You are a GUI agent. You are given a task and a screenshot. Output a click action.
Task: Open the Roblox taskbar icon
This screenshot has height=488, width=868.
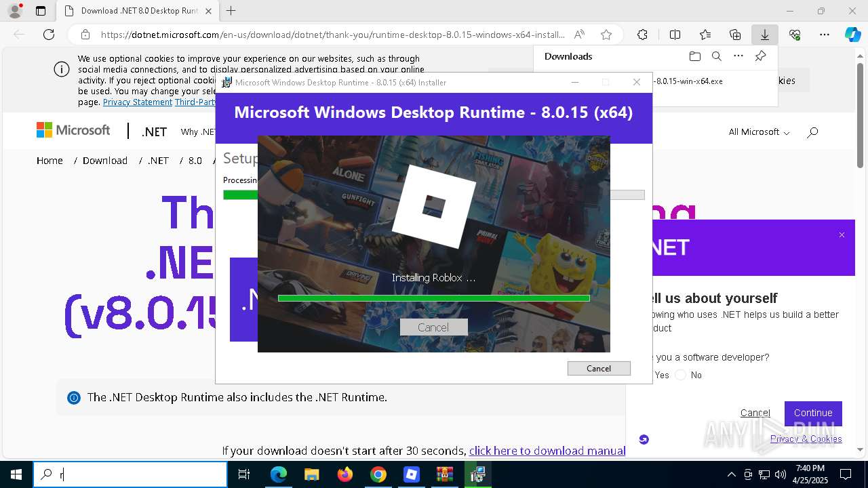tap(411, 474)
